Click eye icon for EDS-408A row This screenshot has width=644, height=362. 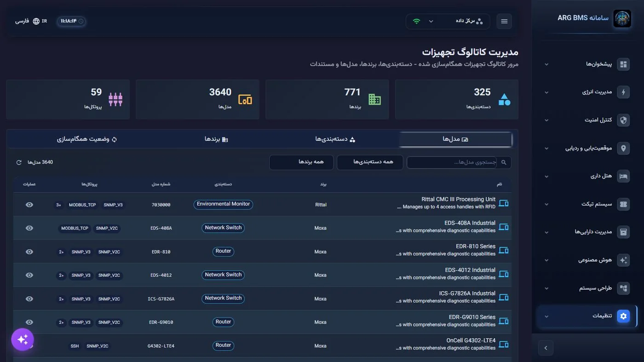[x=29, y=228]
